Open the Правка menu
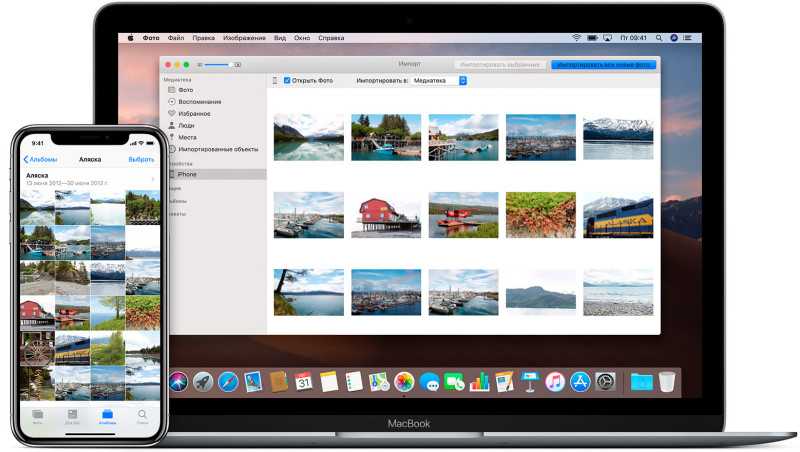The image size is (800, 452). [204, 38]
